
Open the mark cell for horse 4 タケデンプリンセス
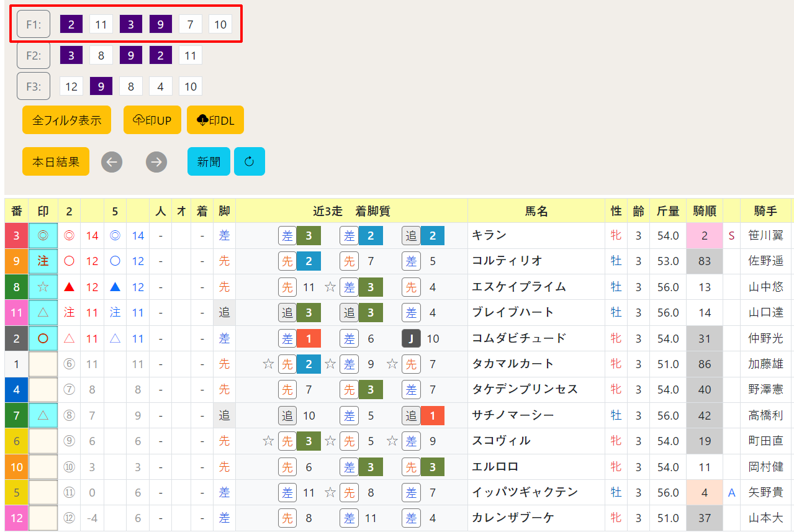(x=43, y=390)
